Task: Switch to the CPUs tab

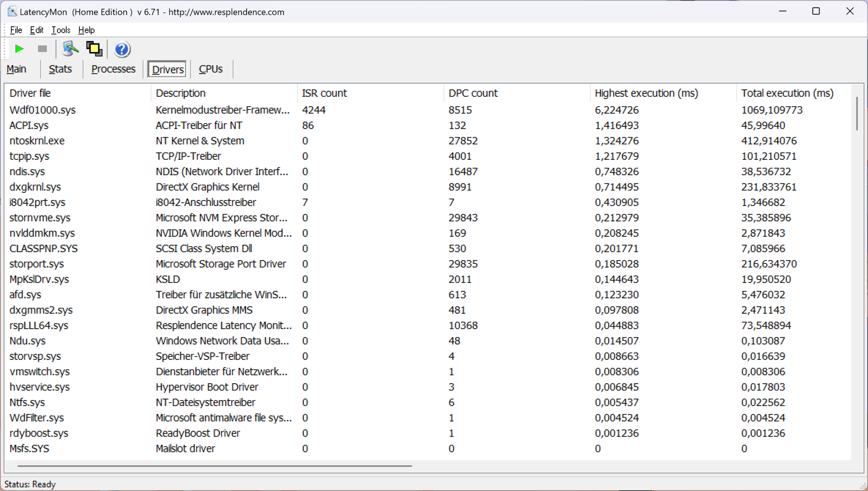Action: [x=211, y=69]
